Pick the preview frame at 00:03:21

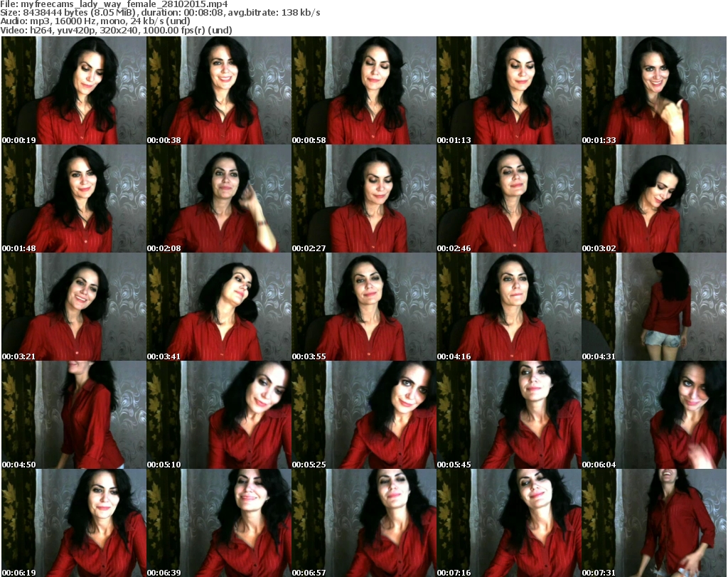point(74,307)
